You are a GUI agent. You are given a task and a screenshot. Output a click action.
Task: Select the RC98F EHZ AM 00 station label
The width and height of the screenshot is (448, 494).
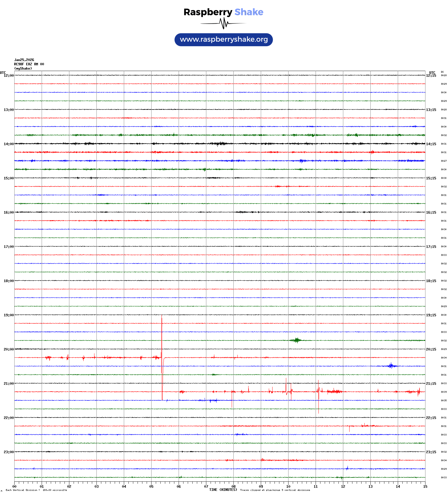[29, 64]
